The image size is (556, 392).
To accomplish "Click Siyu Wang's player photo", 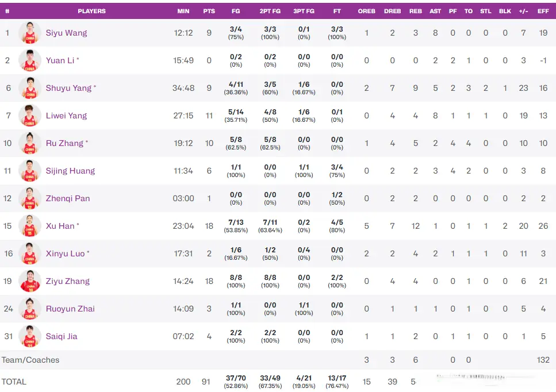I will pyautogui.click(x=29, y=33).
